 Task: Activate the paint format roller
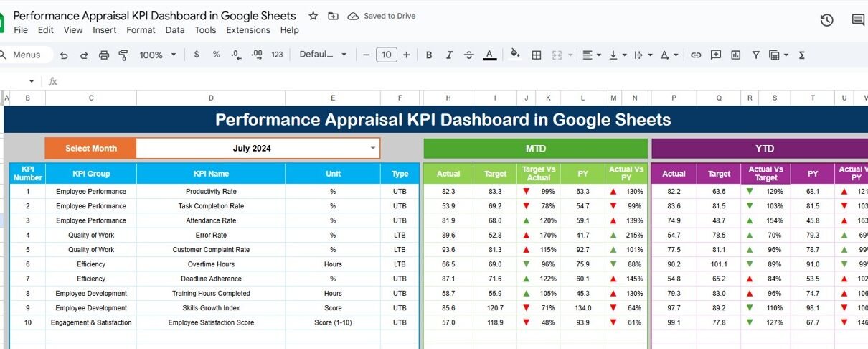point(123,55)
